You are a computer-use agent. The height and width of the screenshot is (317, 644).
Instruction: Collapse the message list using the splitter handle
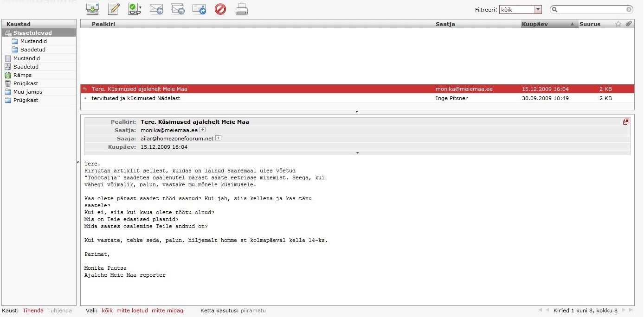[x=357, y=112]
